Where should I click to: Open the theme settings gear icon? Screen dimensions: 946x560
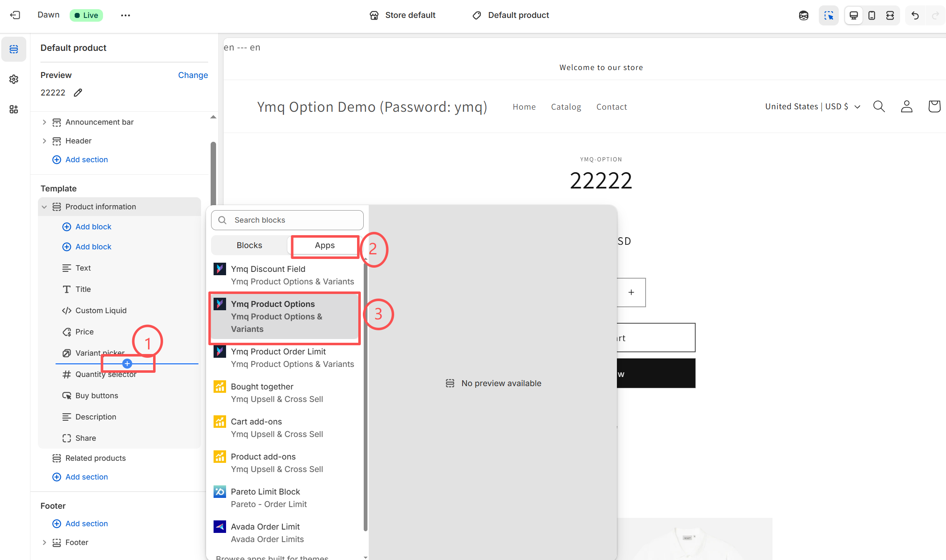pyautogui.click(x=14, y=79)
